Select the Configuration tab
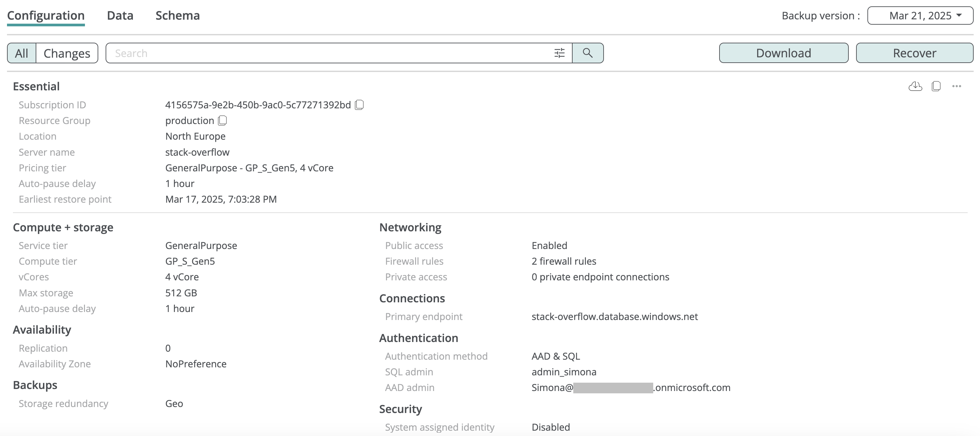Image resolution: width=980 pixels, height=436 pixels. 46,16
